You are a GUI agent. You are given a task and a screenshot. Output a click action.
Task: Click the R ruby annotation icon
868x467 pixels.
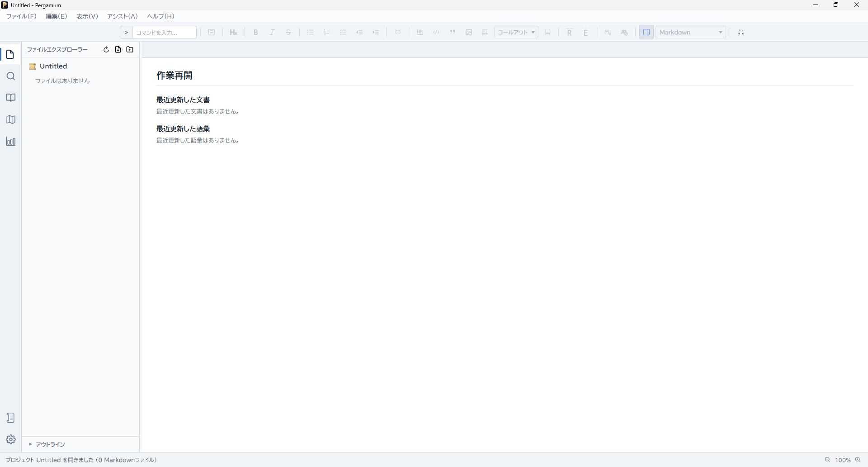570,32
